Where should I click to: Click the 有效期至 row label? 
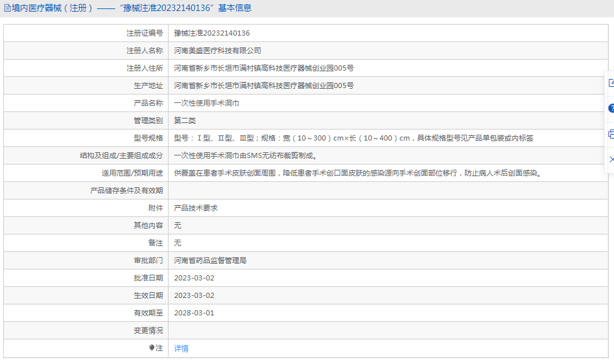coord(148,313)
